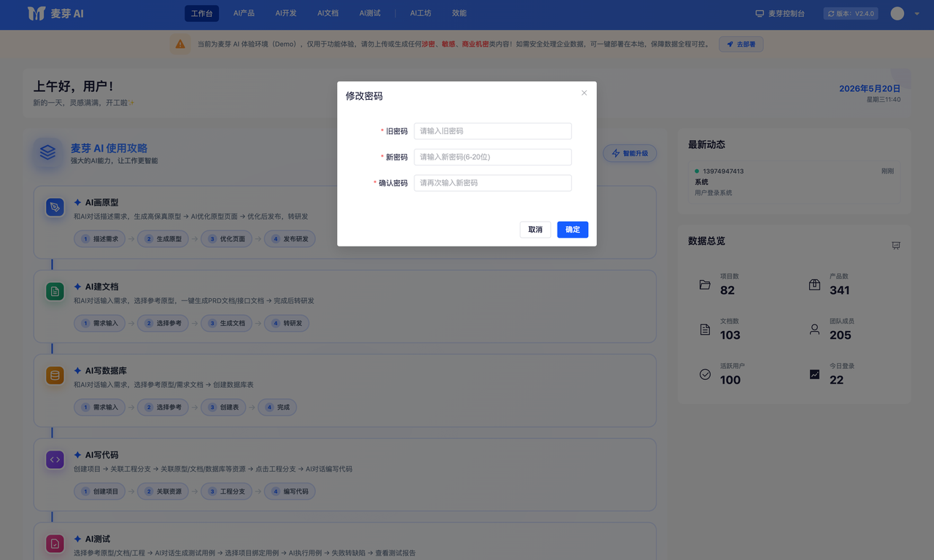Click the AI画原型 pen icon

[55, 209]
